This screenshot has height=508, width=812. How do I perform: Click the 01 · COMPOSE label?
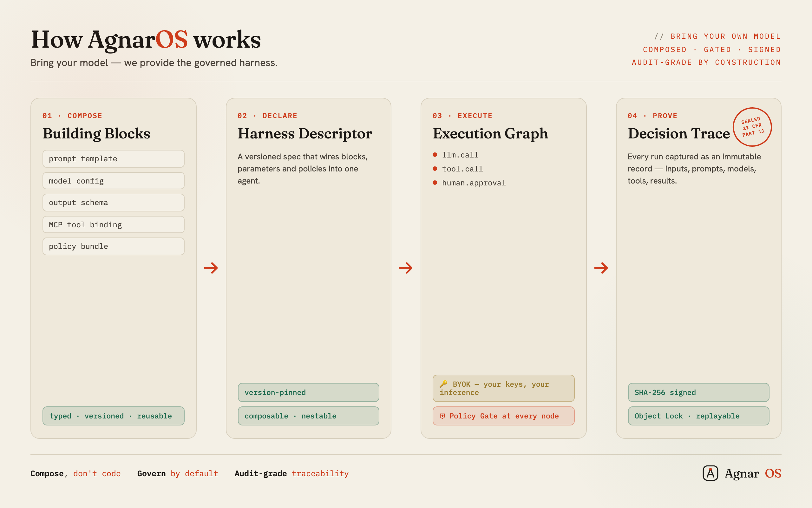point(72,116)
